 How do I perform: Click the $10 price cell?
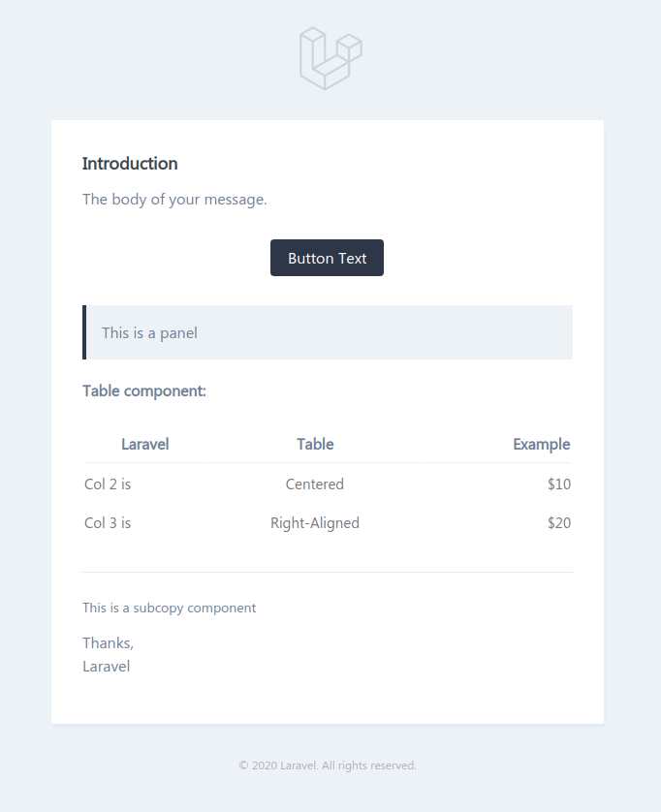[x=558, y=484]
